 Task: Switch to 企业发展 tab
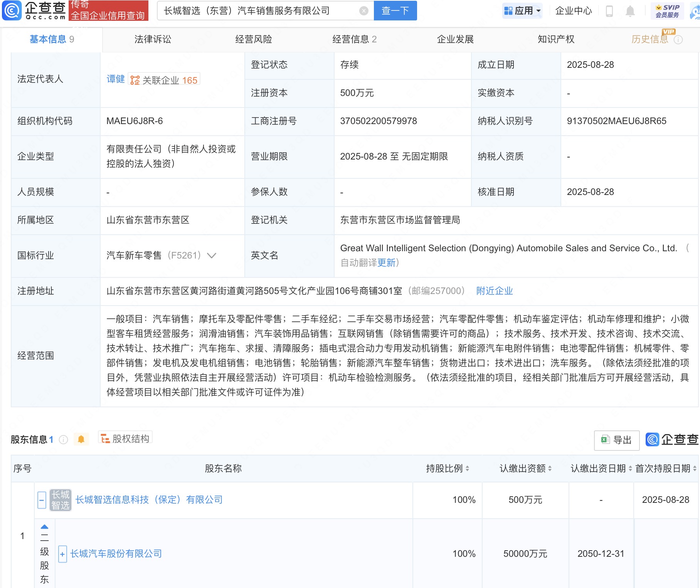pos(455,39)
